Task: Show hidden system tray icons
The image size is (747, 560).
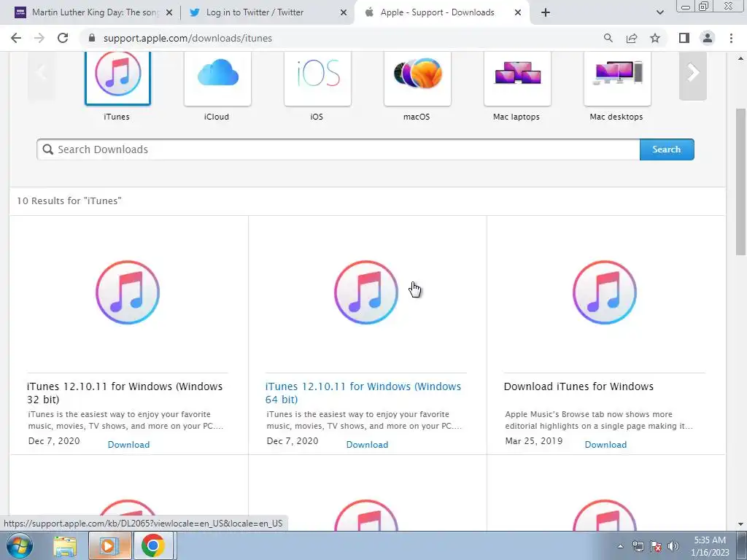Action: pos(620,546)
